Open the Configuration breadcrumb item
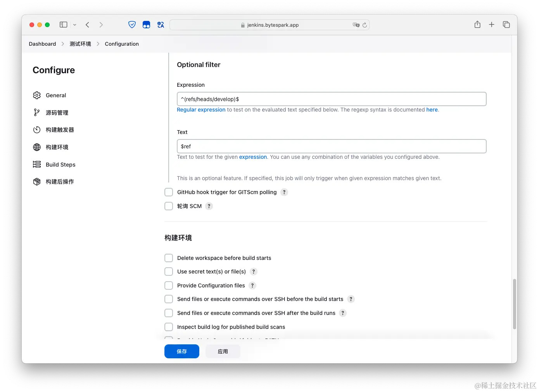Image resolution: width=539 pixels, height=392 pixels. pyautogui.click(x=122, y=44)
